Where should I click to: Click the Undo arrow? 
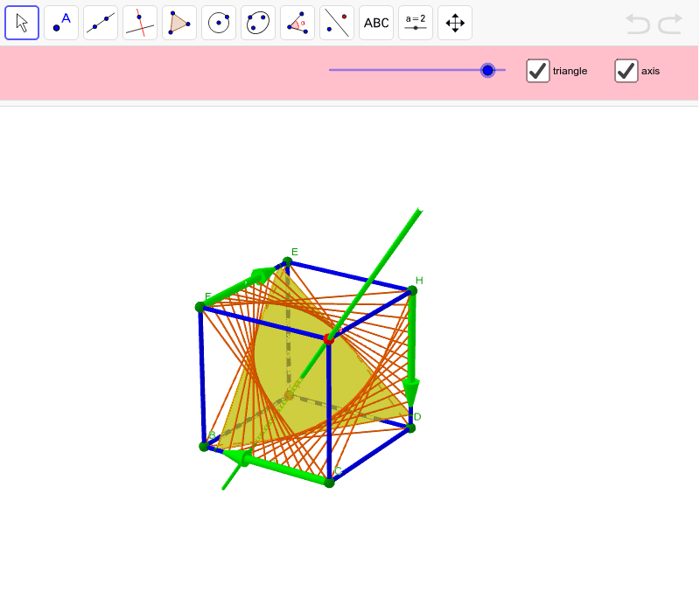(x=637, y=24)
